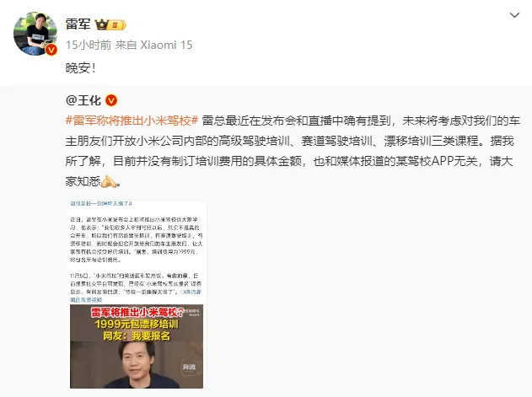Click blue video link text above video still
Screen dimensions: 532x397
[86, 300]
